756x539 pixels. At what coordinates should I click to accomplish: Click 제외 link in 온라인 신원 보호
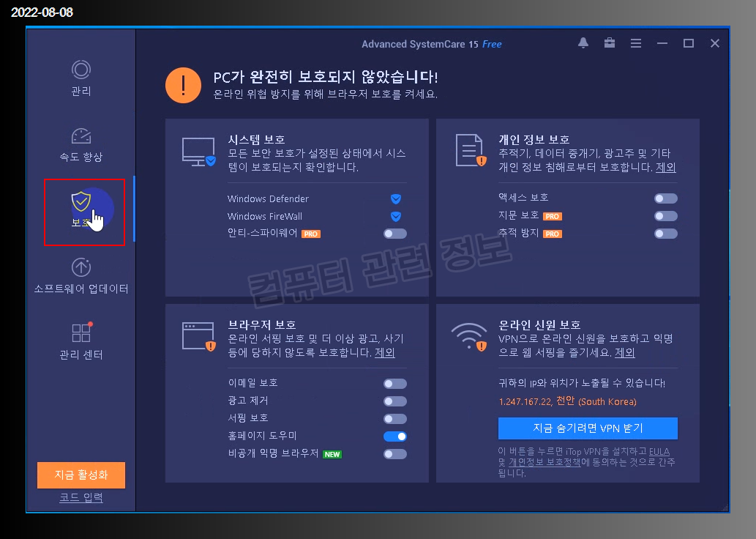pos(625,353)
